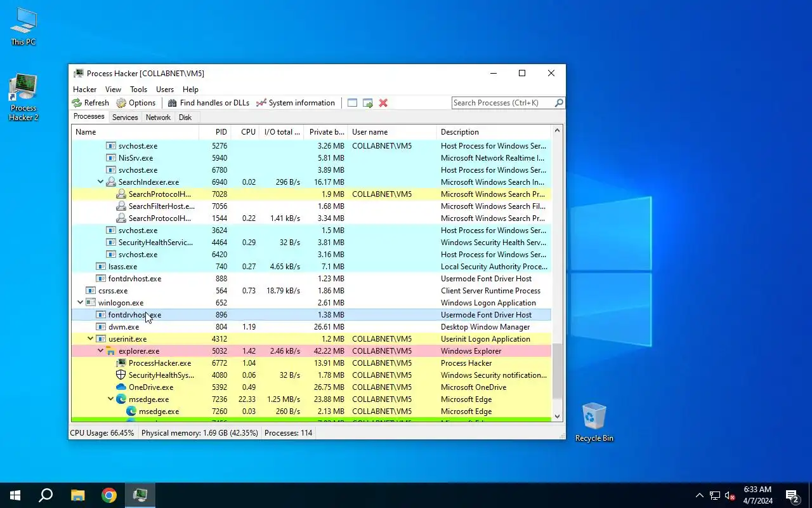The width and height of the screenshot is (812, 508).
Task: Collapse the userinit.exe tree node
Action: coord(90,339)
